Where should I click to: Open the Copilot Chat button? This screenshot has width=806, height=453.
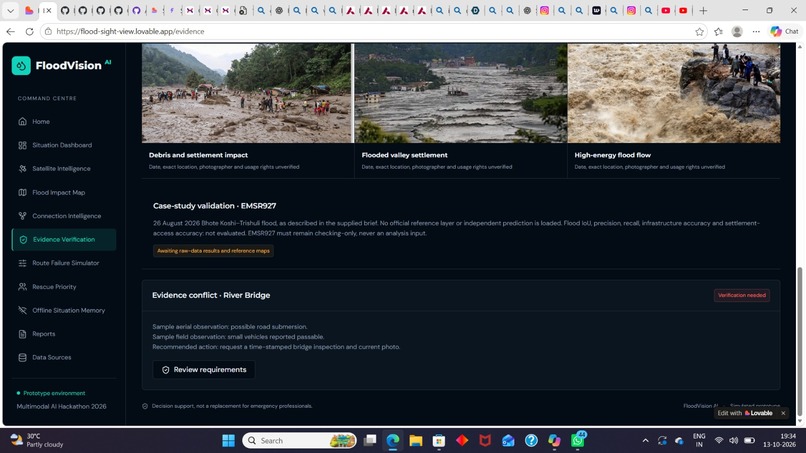click(x=784, y=31)
